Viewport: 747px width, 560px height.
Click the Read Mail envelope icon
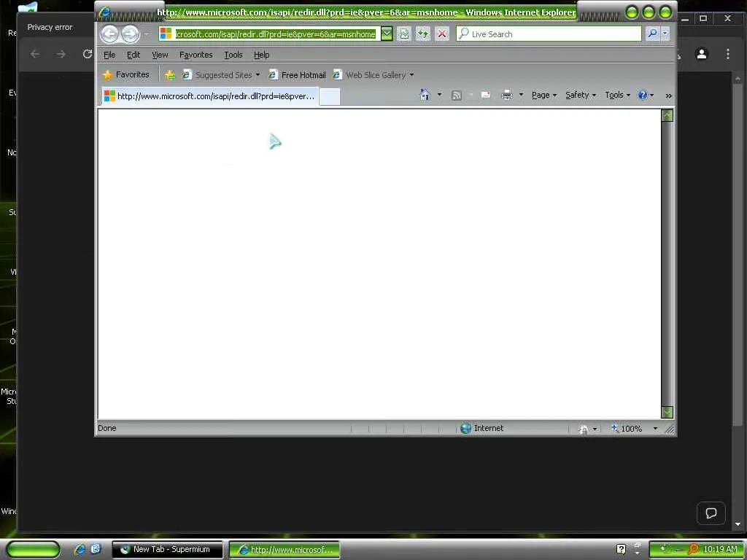click(486, 96)
